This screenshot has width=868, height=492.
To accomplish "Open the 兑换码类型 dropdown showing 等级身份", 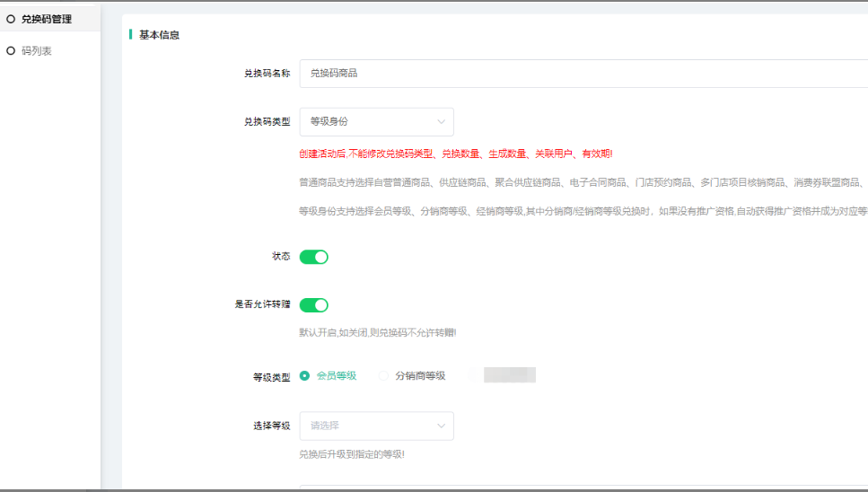I will point(375,121).
